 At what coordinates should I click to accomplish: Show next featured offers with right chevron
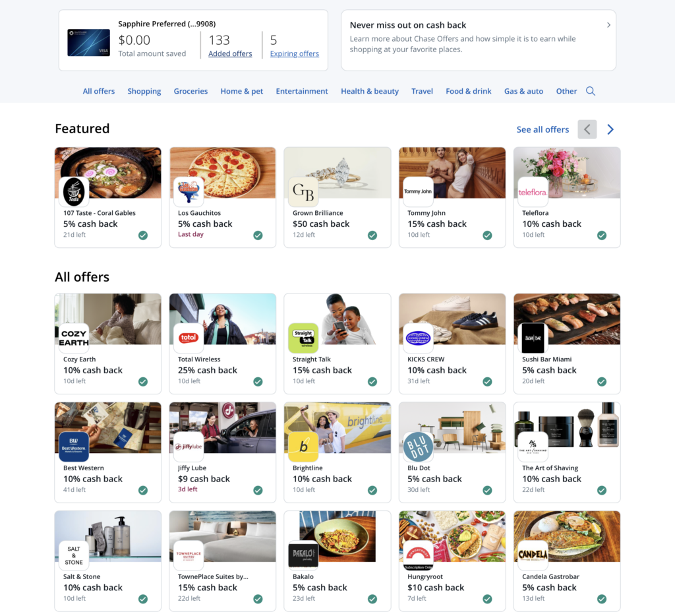tap(610, 129)
